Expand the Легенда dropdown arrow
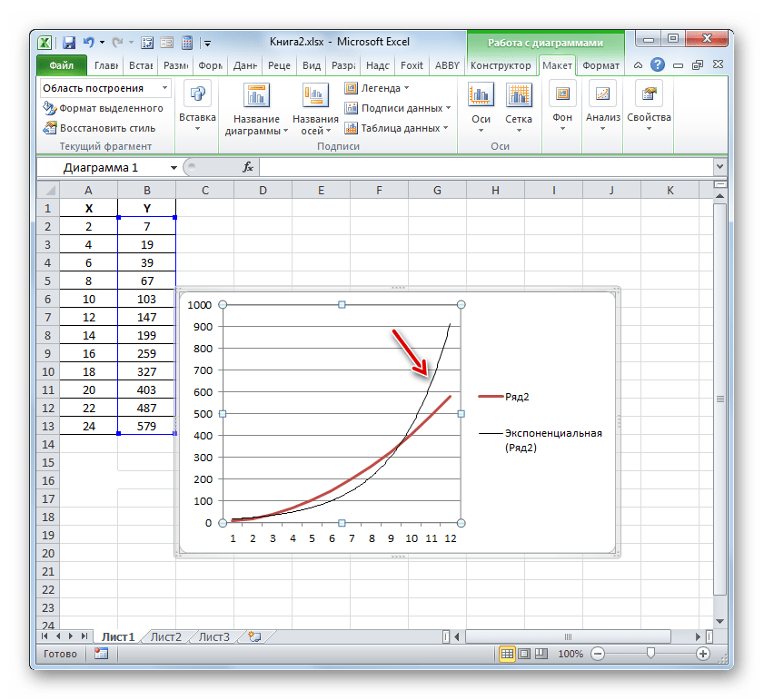The width and height of the screenshot is (764, 700). 406,88
